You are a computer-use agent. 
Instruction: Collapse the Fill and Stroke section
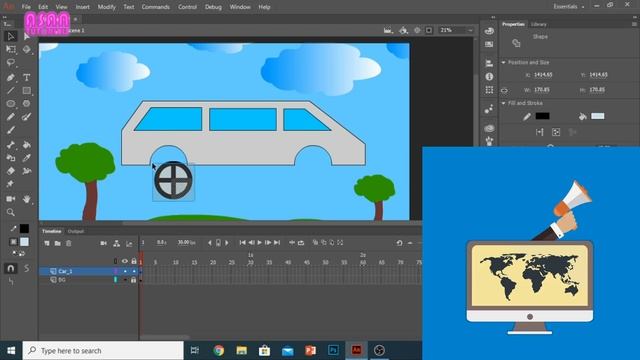[503, 103]
